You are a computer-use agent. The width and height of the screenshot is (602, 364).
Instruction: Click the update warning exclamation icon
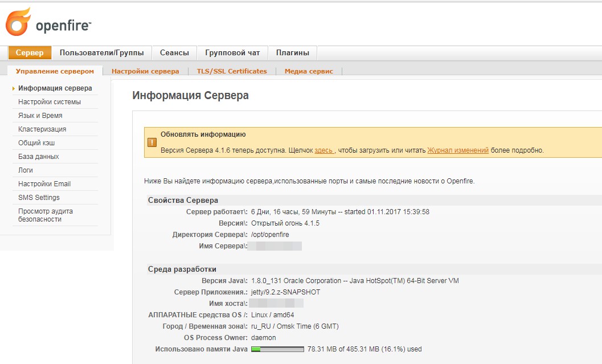pyautogui.click(x=152, y=142)
